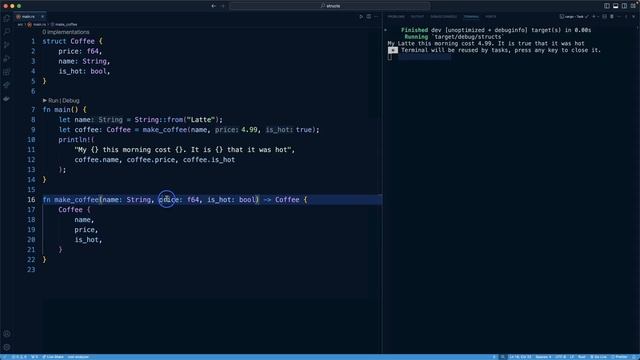Click 'println!(' on line 10
Screen dimensions: 640x360
pyautogui.click(x=76, y=140)
